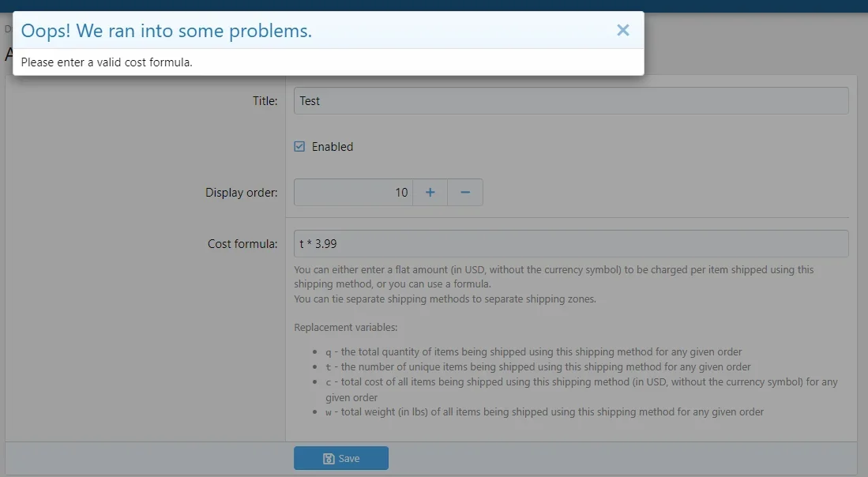The image size is (868, 477).
Task: Increase display order with plus button
Action: (430, 193)
